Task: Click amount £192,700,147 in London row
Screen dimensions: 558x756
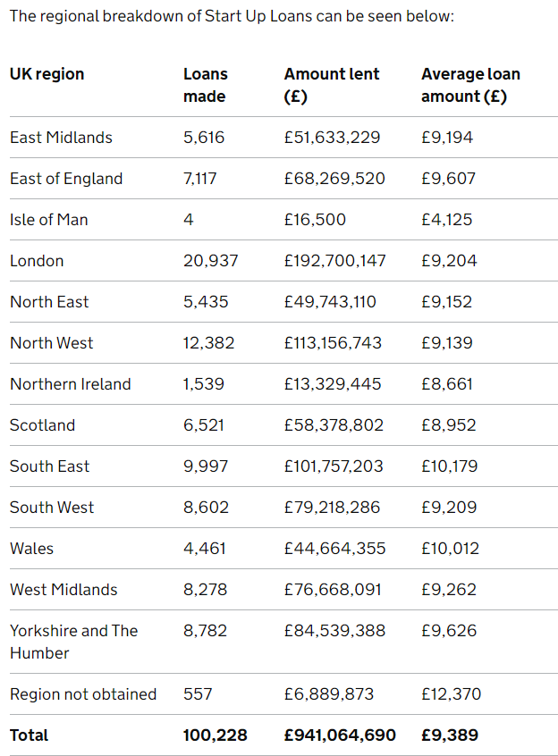Action: (x=335, y=261)
